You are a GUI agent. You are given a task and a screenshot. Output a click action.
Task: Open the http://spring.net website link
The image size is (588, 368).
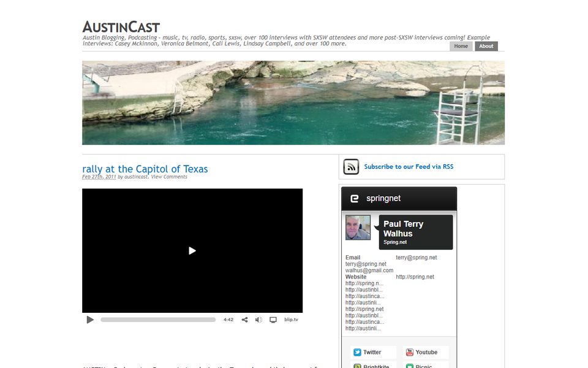414,276
